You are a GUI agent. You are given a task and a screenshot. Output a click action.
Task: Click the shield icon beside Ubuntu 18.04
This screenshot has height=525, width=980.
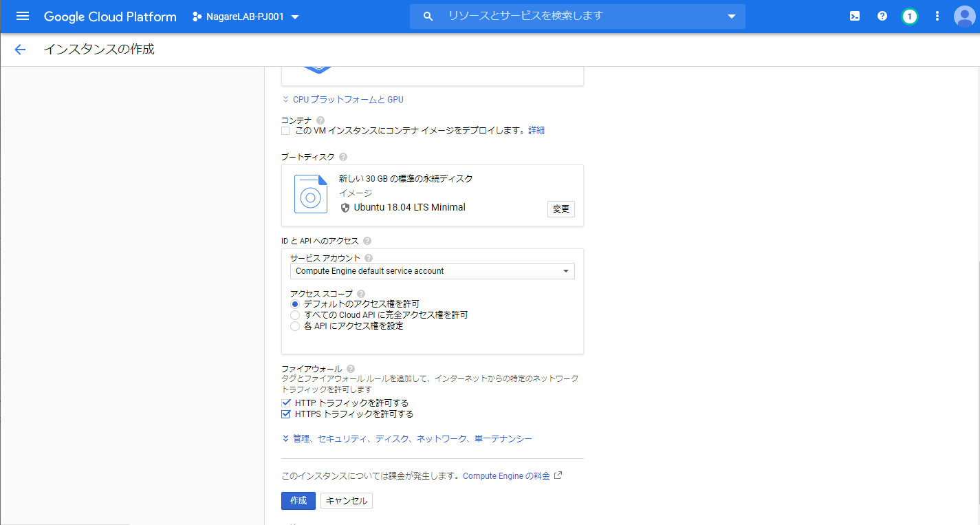coord(345,208)
